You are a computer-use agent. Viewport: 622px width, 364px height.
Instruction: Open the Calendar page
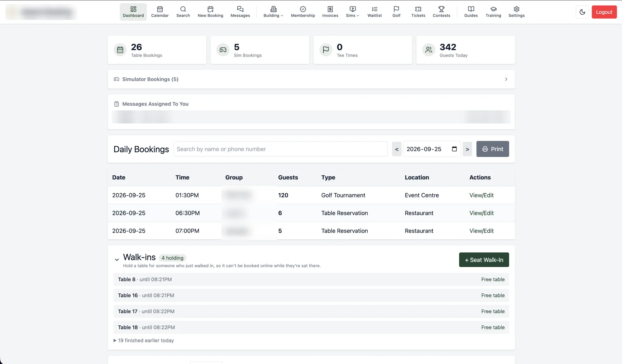[x=160, y=12]
